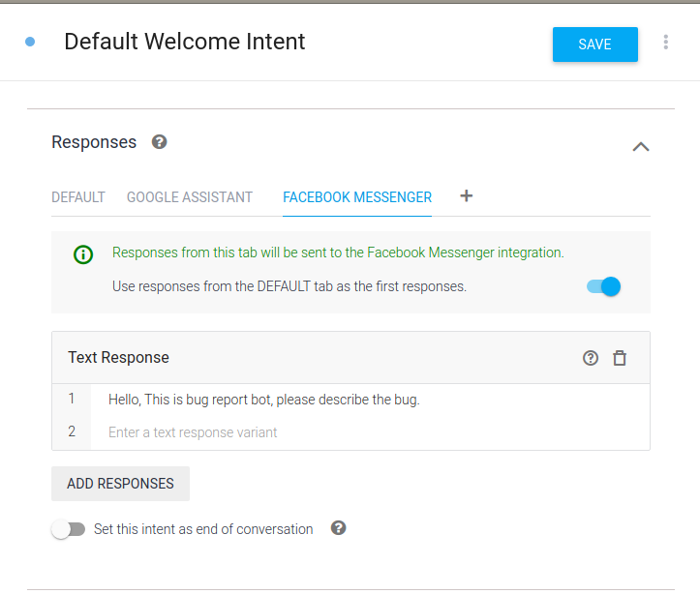
Task: Add a platform tab with the plus icon
Action: [466, 196]
